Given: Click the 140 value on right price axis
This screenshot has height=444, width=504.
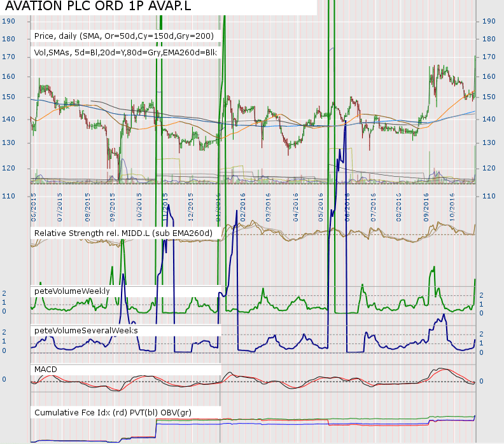Looking at the screenshot, I should click(489, 119).
